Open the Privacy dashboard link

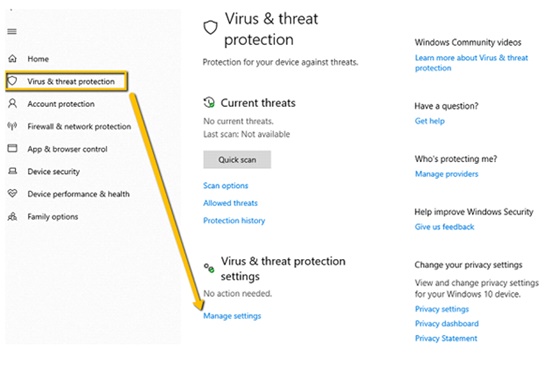click(x=447, y=324)
